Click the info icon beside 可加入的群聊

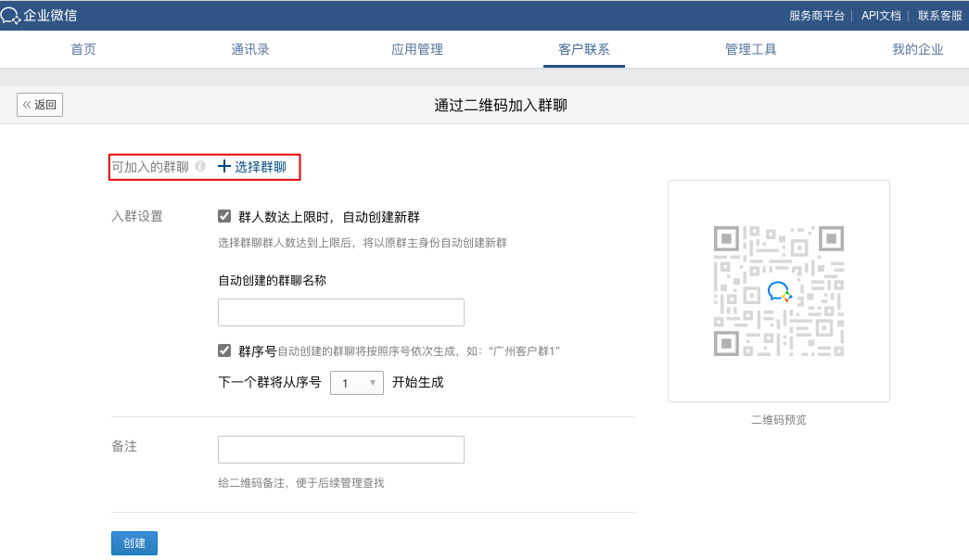[200, 167]
